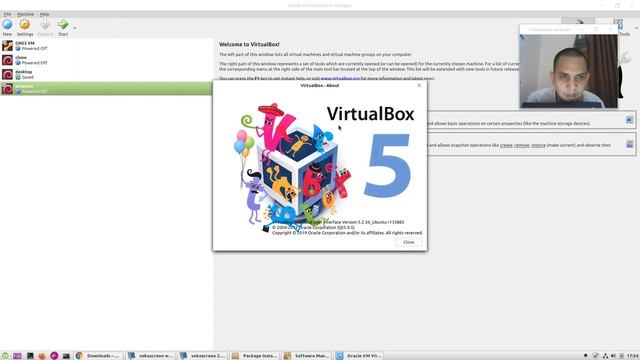This screenshot has height=360, width=640.
Task: Click the network icon in system tray
Action: tap(605, 356)
